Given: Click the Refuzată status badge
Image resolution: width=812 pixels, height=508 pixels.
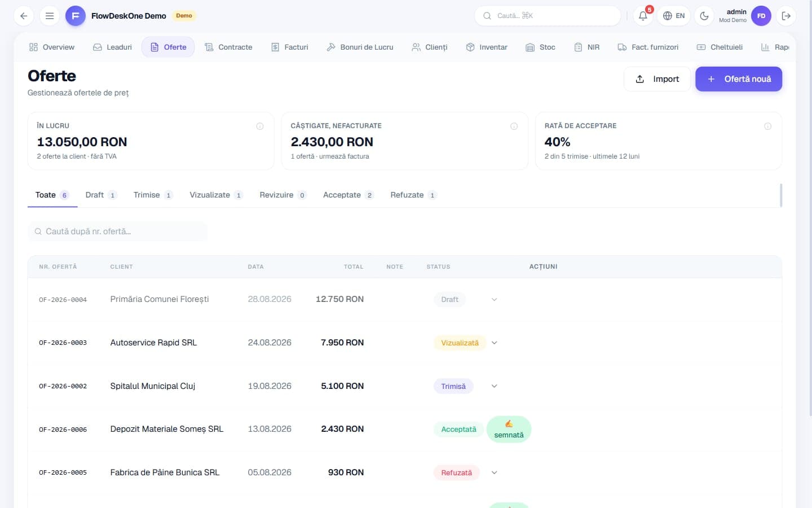Looking at the screenshot, I should 456,472.
